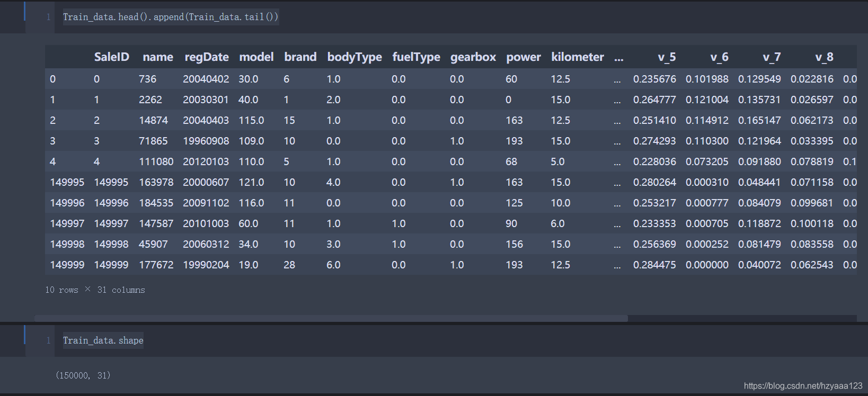Click the name cell 147587
The image size is (868, 396).
(x=156, y=223)
